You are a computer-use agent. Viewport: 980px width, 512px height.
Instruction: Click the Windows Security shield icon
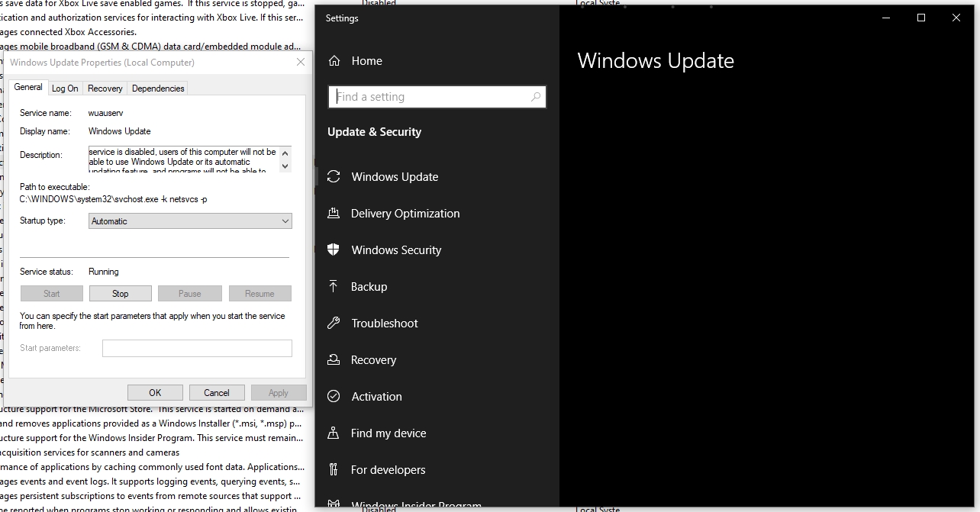point(334,250)
